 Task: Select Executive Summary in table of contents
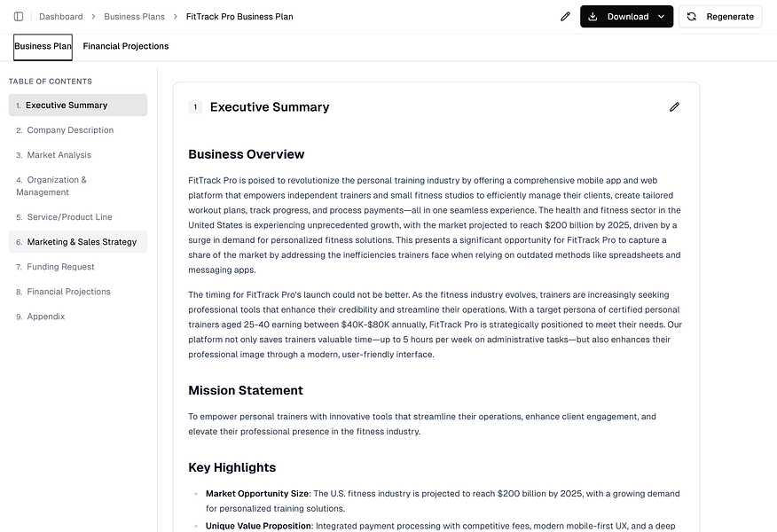pos(78,105)
